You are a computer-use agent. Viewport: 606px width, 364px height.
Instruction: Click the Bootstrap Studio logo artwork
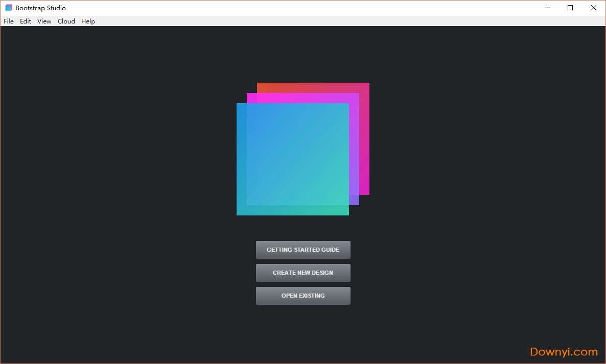(x=301, y=148)
